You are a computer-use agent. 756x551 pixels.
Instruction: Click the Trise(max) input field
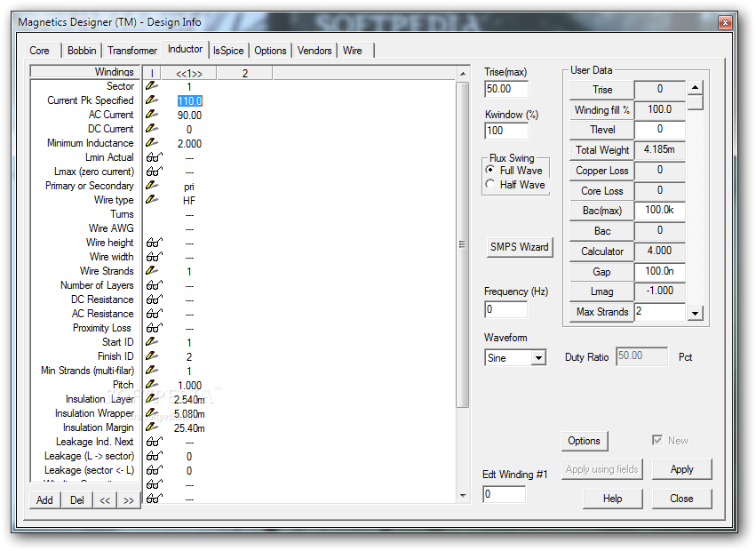pos(505,89)
